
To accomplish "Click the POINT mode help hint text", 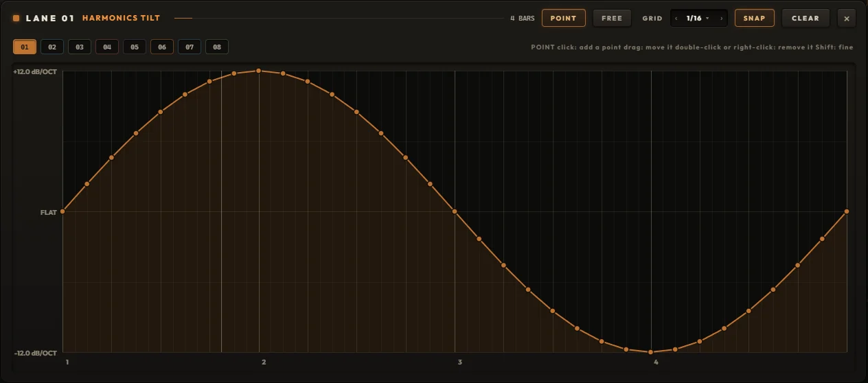I will point(692,47).
